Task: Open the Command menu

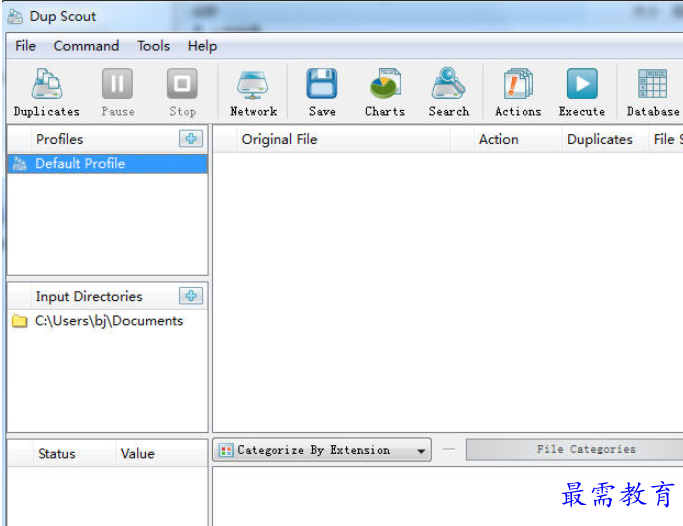Action: point(86,46)
